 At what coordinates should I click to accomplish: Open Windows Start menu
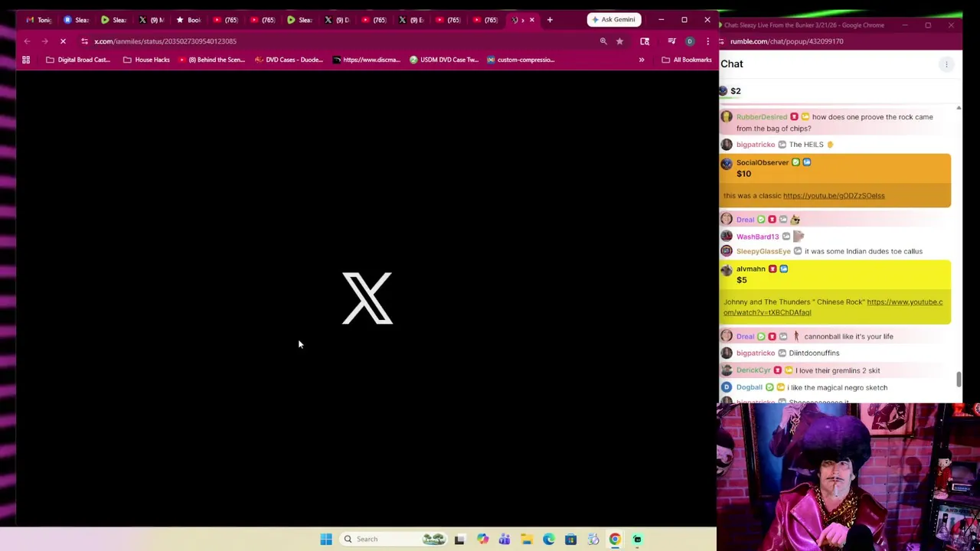(326, 539)
